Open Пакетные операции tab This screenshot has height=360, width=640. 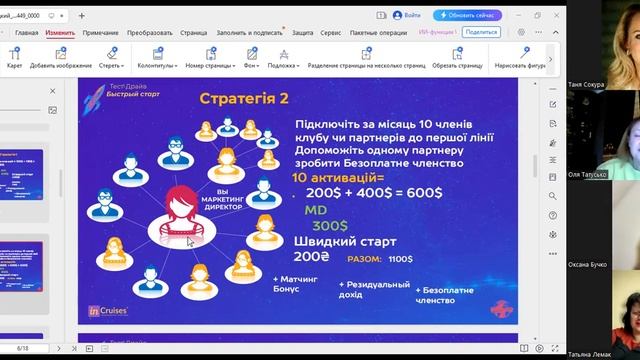point(378,33)
